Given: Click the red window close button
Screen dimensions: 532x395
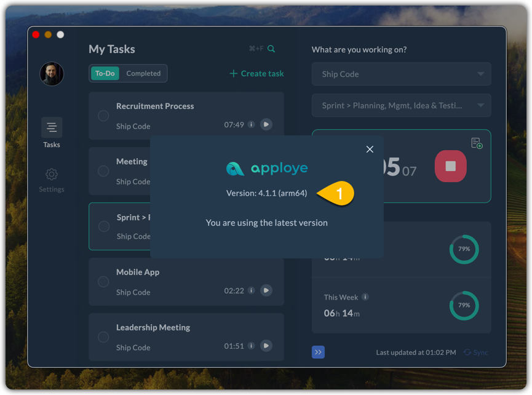Looking at the screenshot, I should (36, 34).
